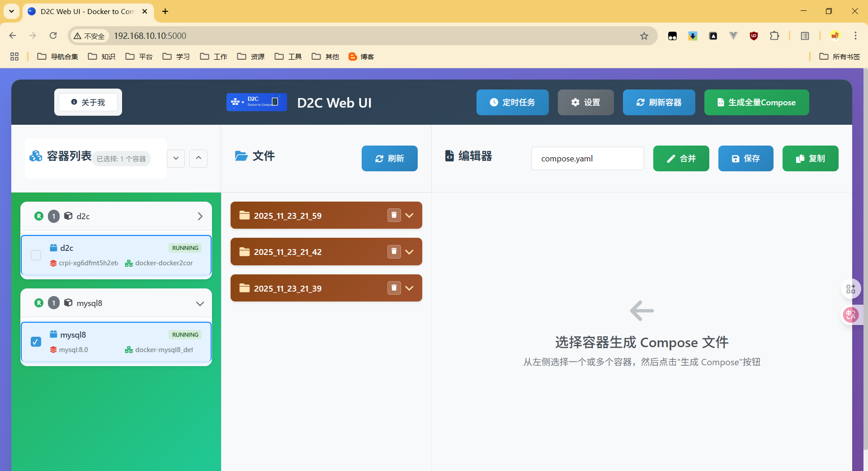Expand all container groups with down arrow
This screenshot has width=868, height=471.
pos(176,158)
